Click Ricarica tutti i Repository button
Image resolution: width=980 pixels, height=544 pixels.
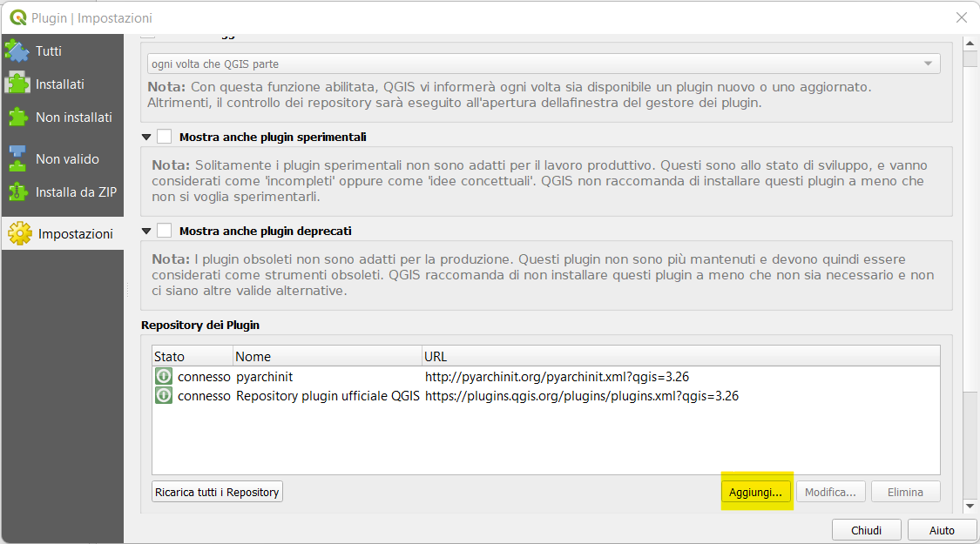pos(218,492)
